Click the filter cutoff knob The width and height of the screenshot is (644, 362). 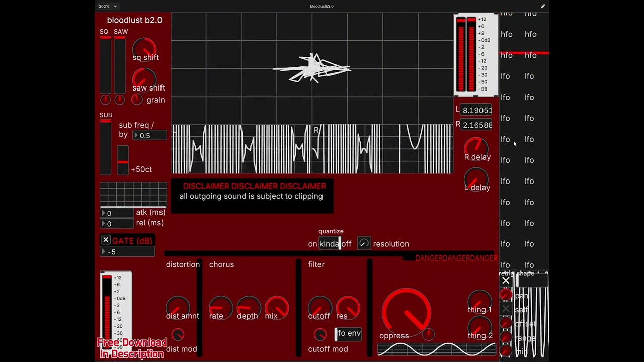point(320,308)
